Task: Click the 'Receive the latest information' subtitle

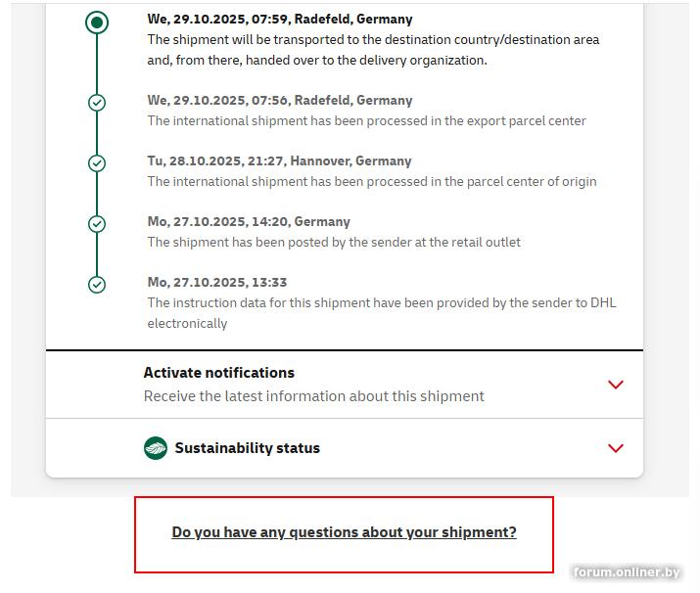Action: (x=314, y=396)
